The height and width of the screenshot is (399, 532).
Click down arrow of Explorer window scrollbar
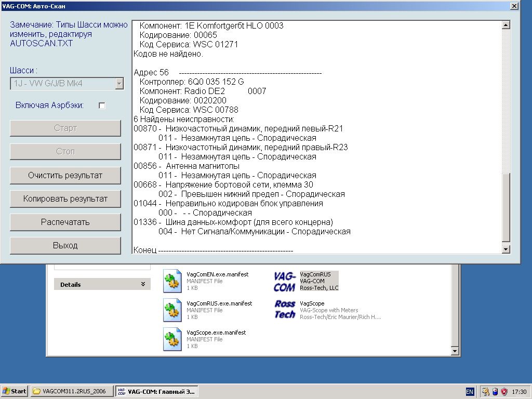point(455,351)
